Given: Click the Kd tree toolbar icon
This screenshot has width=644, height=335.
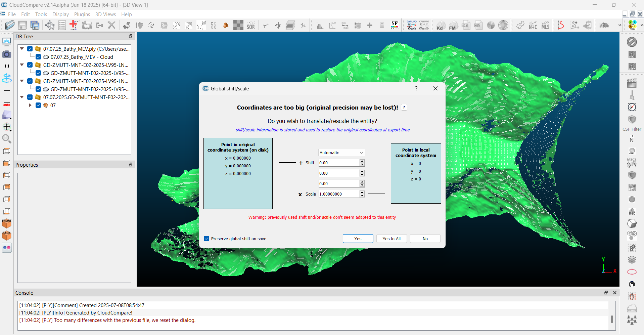Looking at the screenshot, I should pyautogui.click(x=440, y=26).
